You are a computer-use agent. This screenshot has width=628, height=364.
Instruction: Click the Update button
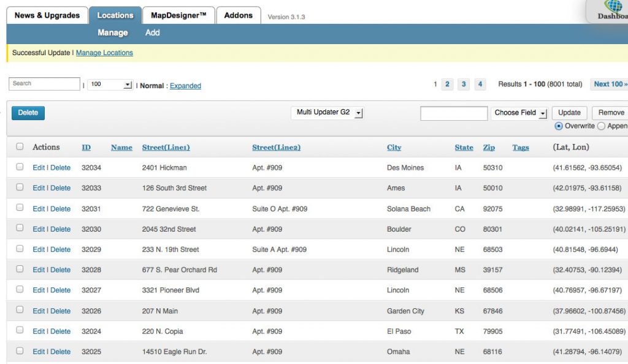click(569, 113)
